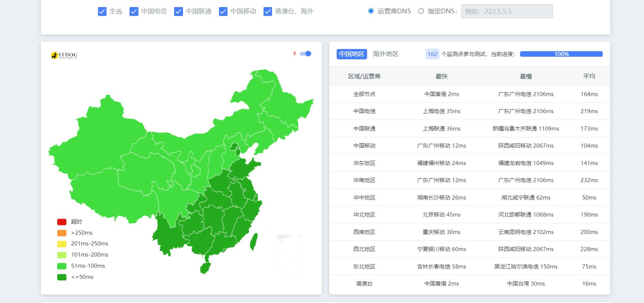Click 上海电信 35ms in the fastest column
Viewport: 644px width, 303px height.
[x=441, y=111]
